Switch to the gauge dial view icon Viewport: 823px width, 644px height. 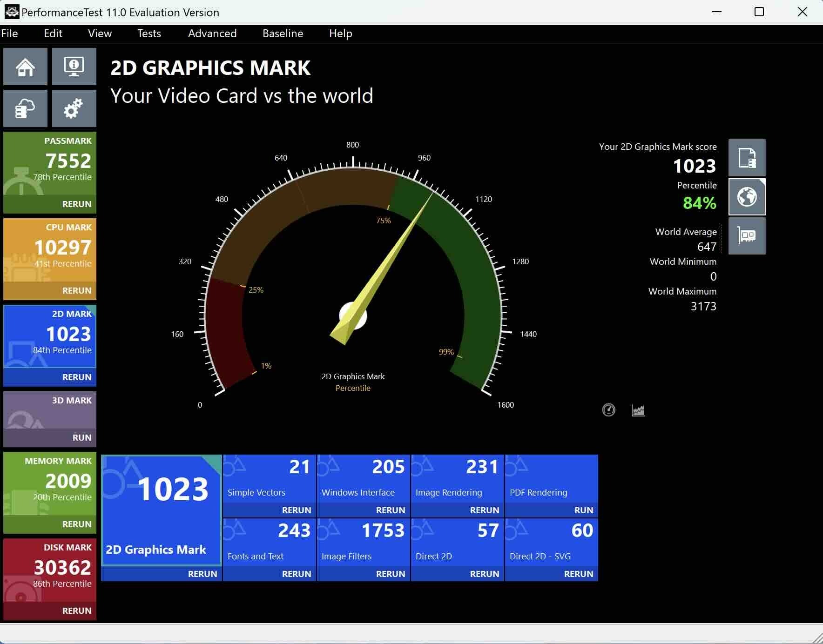coord(608,410)
